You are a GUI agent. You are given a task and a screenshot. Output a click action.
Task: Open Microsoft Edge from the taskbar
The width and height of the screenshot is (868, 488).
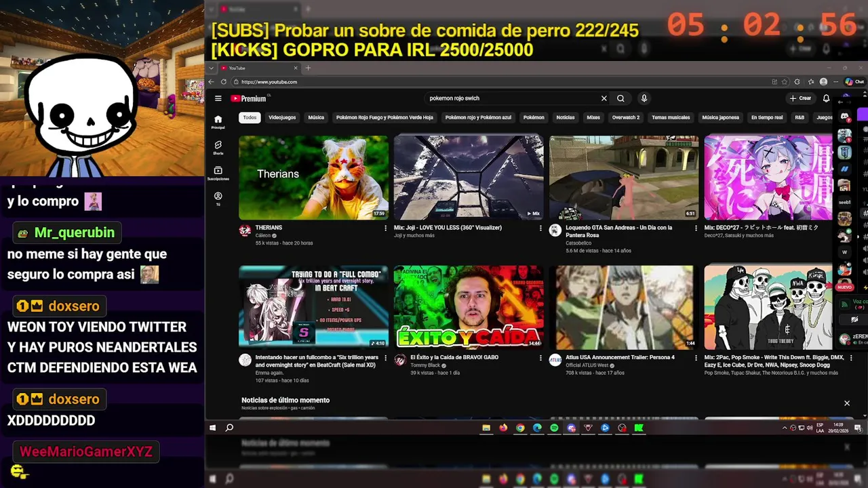click(537, 428)
